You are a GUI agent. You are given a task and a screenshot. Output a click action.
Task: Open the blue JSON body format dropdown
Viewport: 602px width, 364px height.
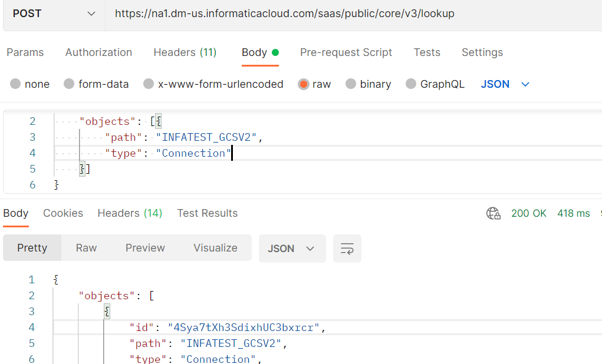[505, 84]
